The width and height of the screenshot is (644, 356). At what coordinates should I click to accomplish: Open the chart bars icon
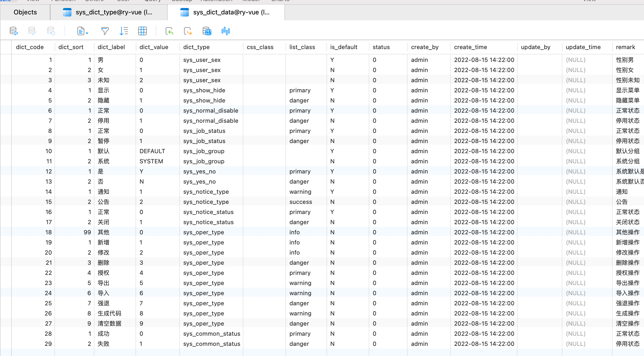(x=226, y=31)
